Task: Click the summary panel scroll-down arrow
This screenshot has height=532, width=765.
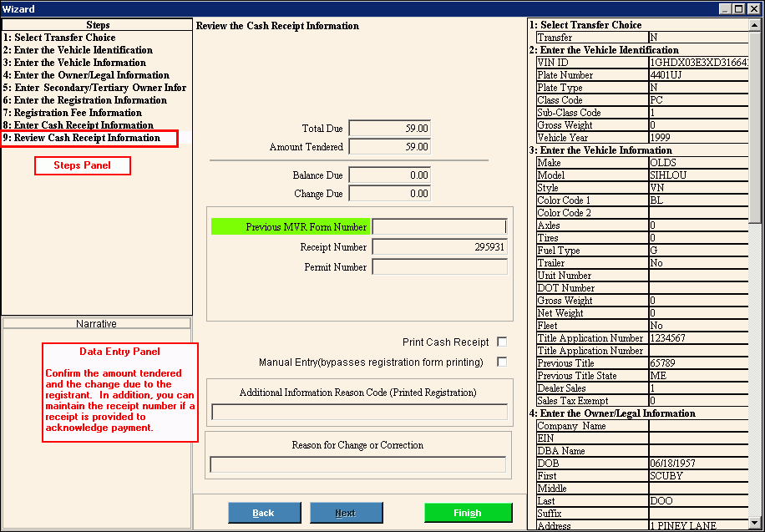Action: (755, 523)
